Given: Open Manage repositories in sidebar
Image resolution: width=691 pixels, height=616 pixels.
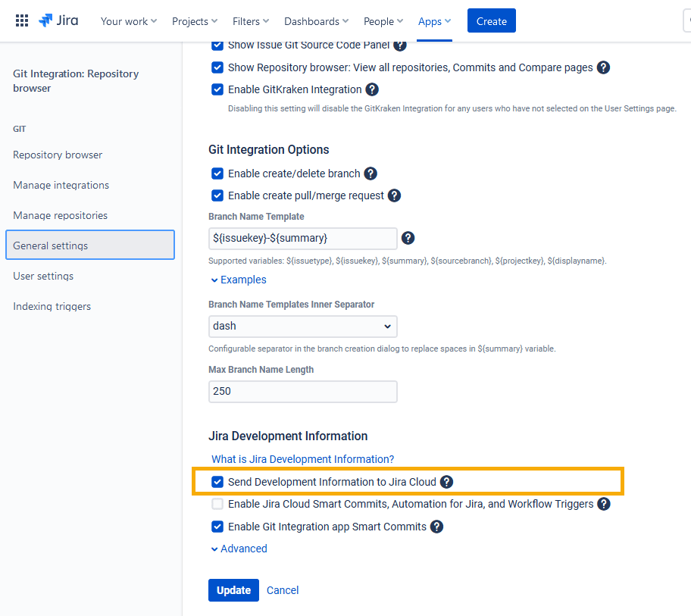Looking at the screenshot, I should tap(61, 216).
